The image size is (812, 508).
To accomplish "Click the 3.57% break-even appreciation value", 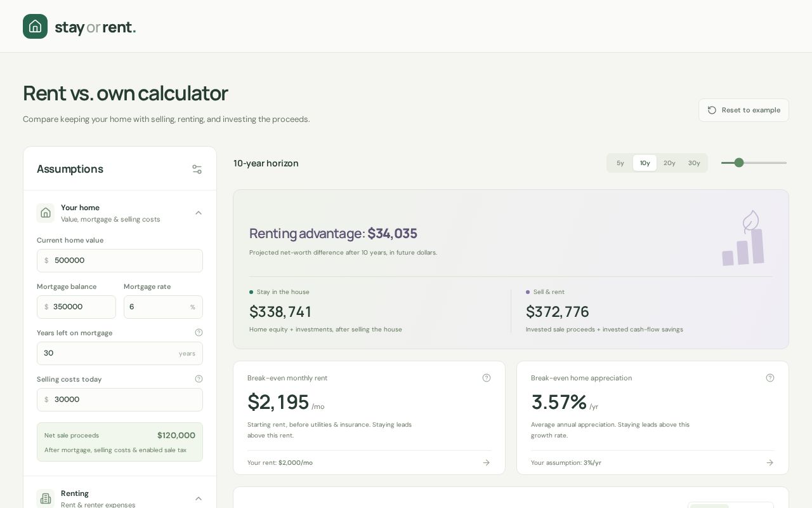I will pos(559,402).
